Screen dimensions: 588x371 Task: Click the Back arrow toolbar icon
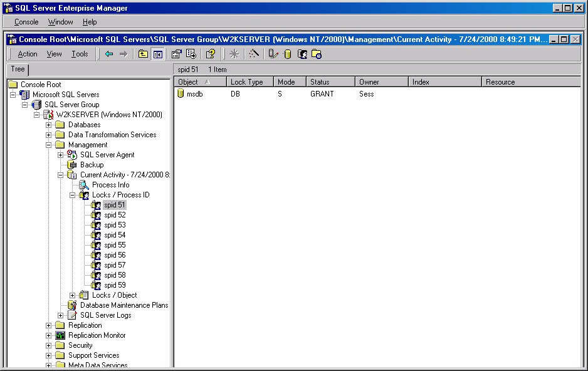[109, 54]
